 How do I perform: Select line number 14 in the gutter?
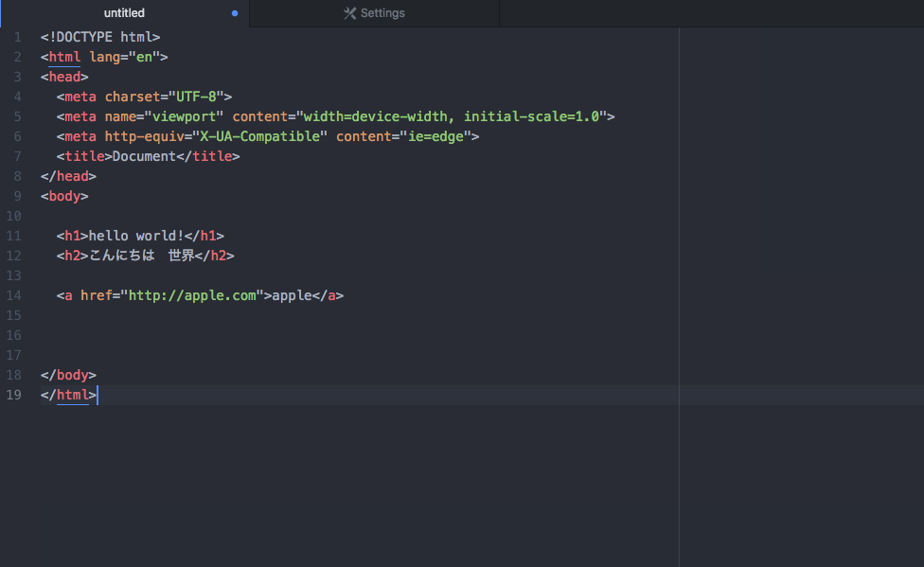(13, 296)
